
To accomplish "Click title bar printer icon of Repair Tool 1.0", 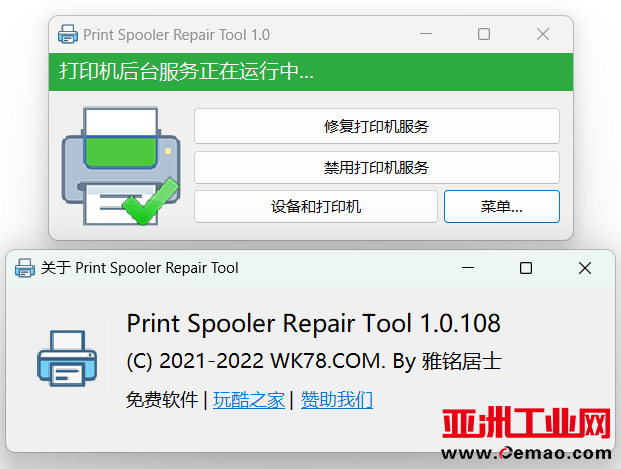I will (x=68, y=34).
